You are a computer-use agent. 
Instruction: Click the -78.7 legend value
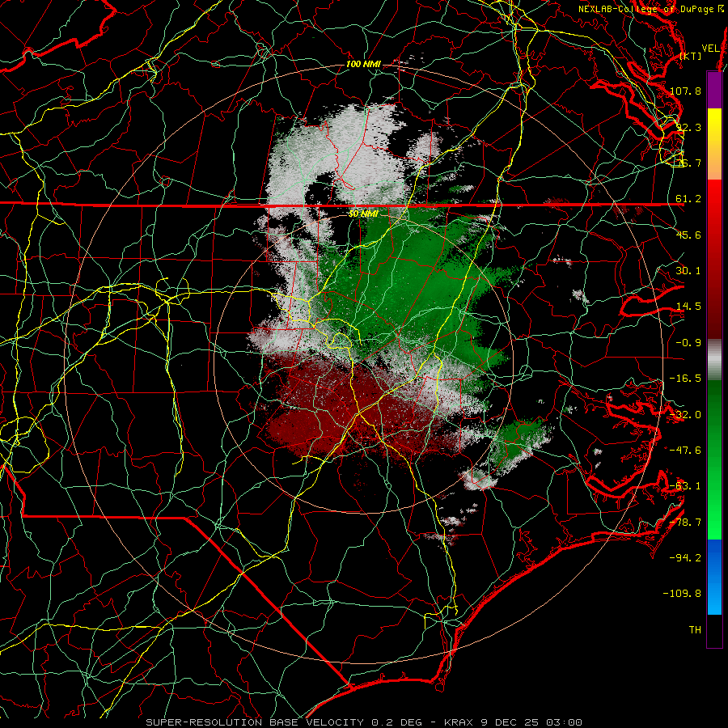685,523
